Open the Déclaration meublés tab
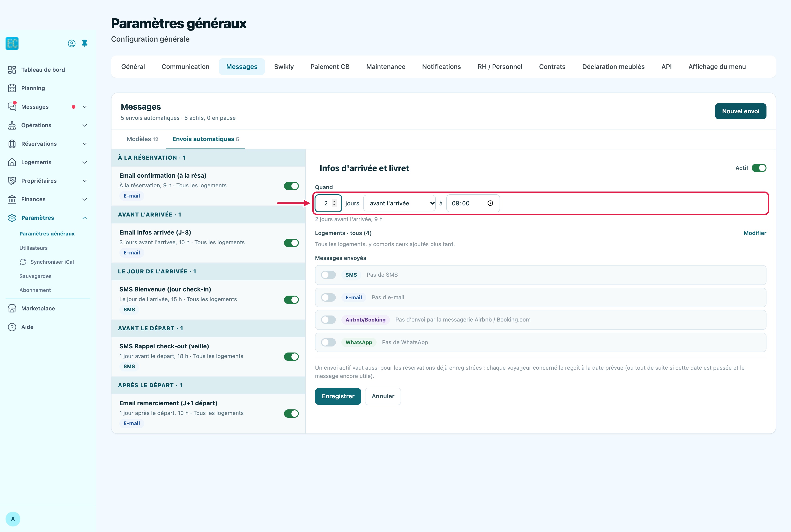 [x=613, y=67]
